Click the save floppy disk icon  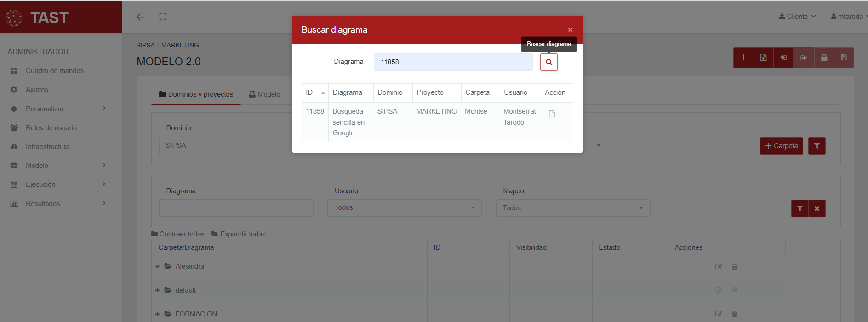(844, 57)
